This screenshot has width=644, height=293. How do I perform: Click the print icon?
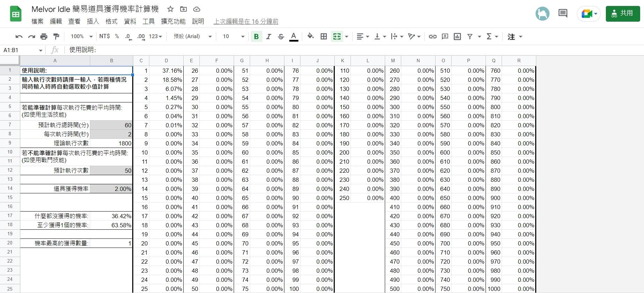click(44, 37)
